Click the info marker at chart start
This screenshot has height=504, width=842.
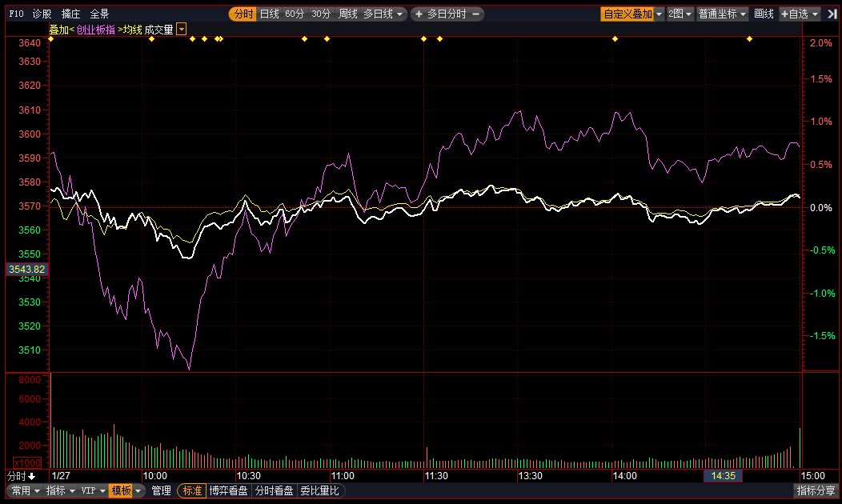[51, 38]
